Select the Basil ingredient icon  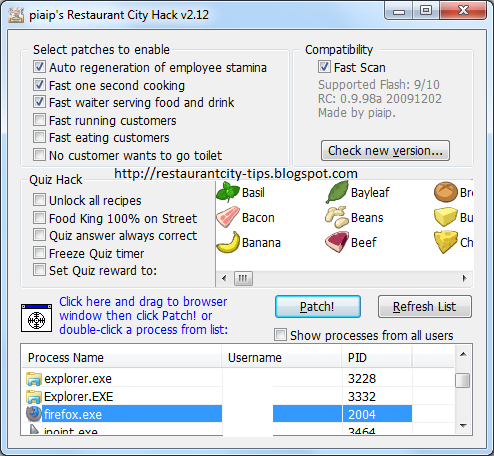pyautogui.click(x=228, y=192)
